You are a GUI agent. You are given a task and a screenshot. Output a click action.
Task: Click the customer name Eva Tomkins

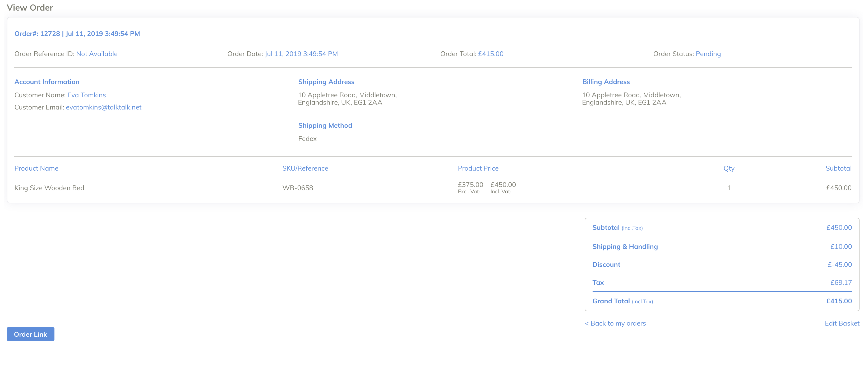point(86,95)
